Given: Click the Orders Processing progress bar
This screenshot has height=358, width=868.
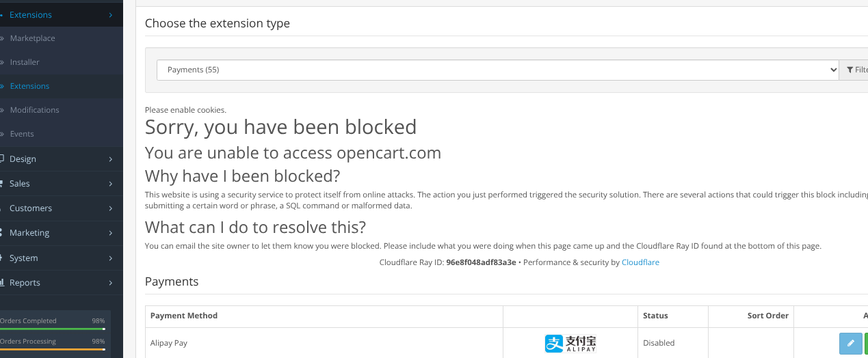Looking at the screenshot, I should [x=53, y=349].
